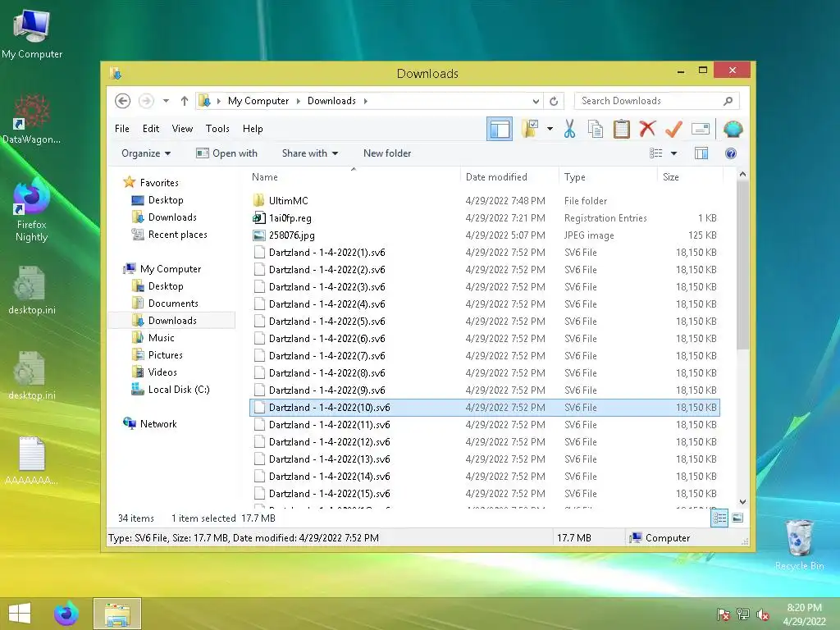Switch to details view status button
This screenshot has height=630, width=840.
pyautogui.click(x=719, y=518)
